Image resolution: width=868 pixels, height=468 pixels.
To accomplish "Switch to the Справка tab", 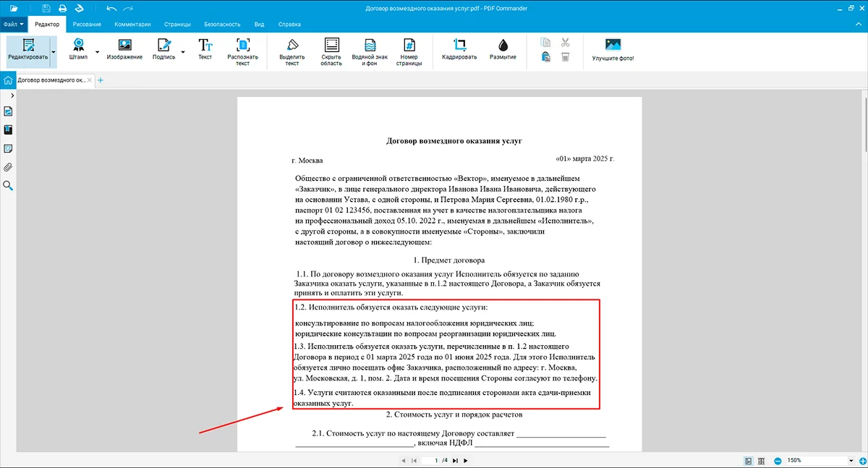I will coord(289,24).
